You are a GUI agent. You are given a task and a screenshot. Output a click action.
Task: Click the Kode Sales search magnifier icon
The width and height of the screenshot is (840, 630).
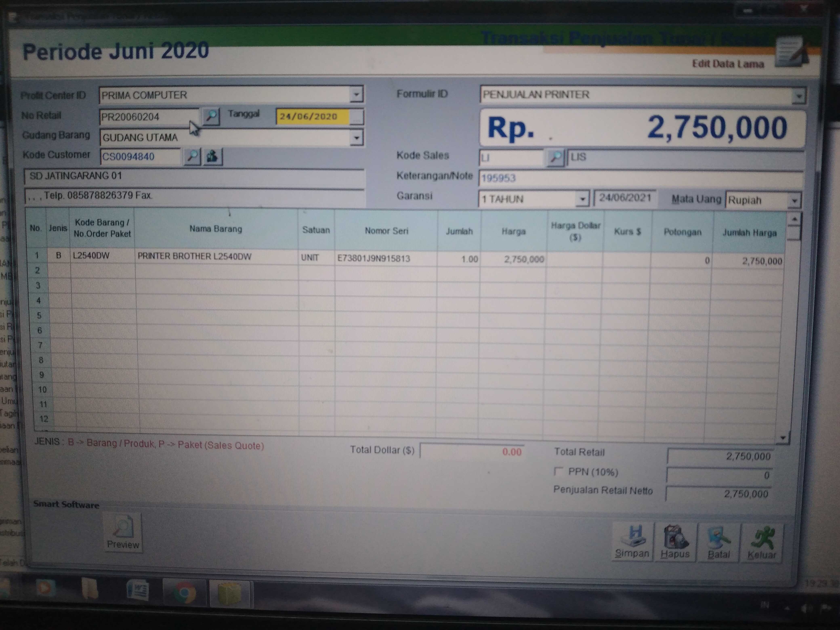[x=555, y=157]
